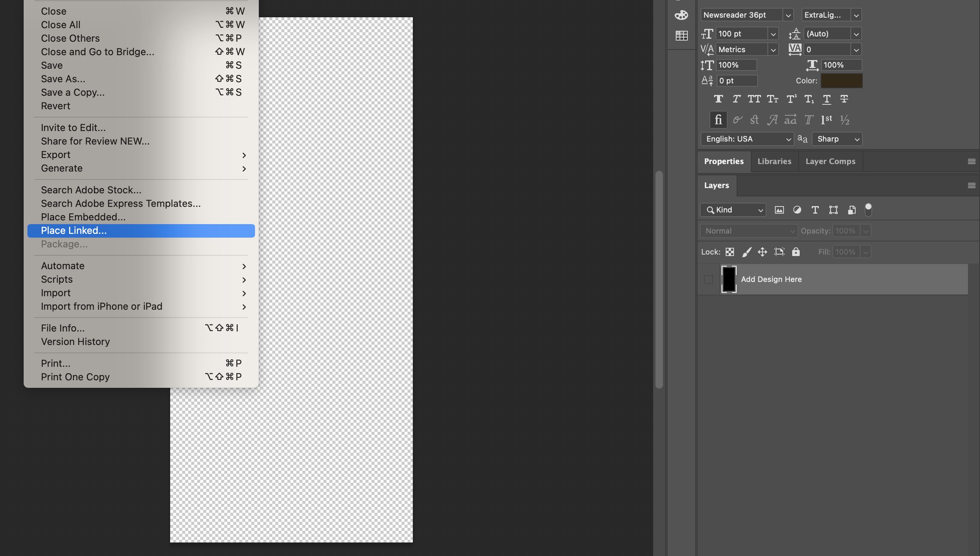The width and height of the screenshot is (980, 556).
Task: Open the Layers panel flyout menu
Action: click(x=971, y=185)
